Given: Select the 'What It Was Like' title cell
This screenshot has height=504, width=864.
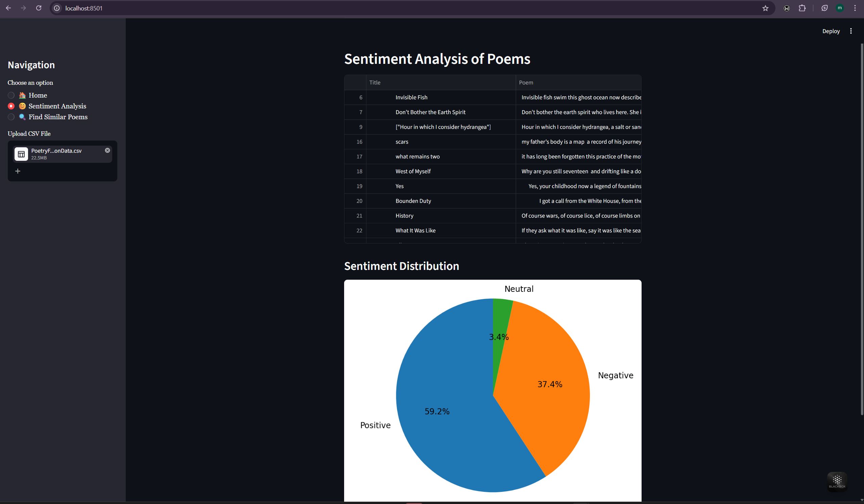Looking at the screenshot, I should pos(441,230).
